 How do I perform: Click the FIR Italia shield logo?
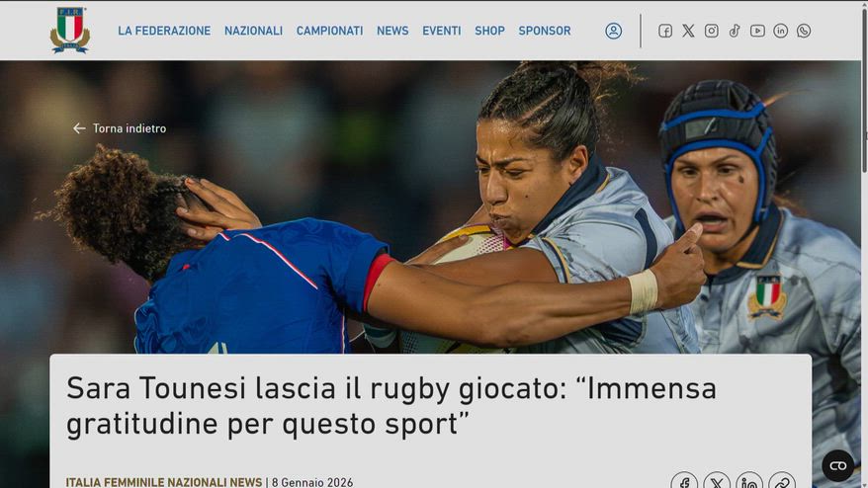point(70,30)
